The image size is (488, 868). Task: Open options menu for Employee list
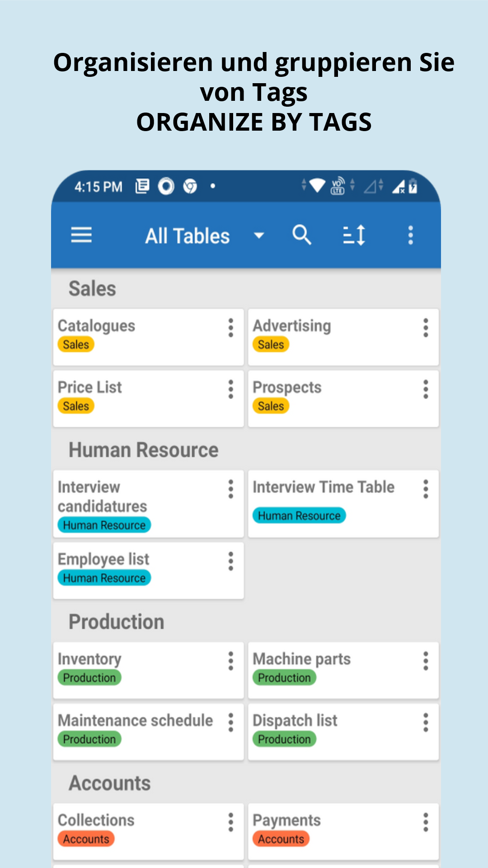click(x=231, y=561)
